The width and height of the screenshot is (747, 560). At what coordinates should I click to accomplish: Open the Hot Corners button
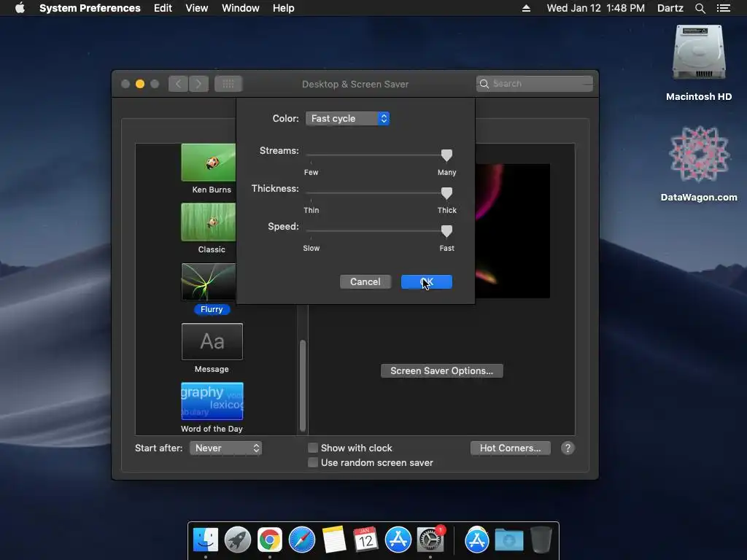(510, 448)
